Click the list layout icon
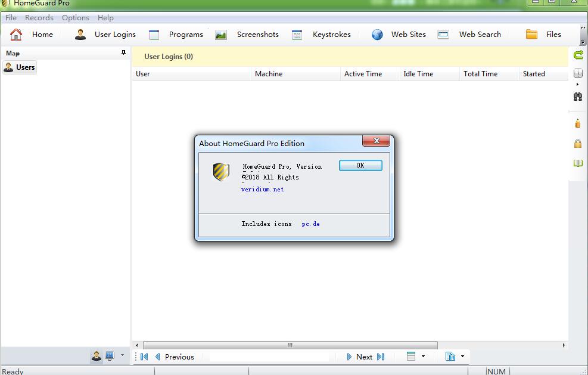This screenshot has height=375, width=588. pyautogui.click(x=411, y=357)
